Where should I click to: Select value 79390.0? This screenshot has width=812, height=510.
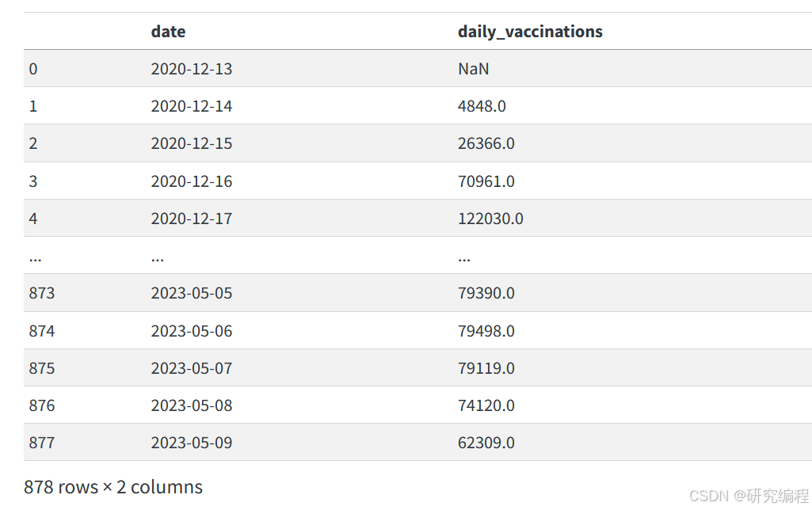(486, 293)
